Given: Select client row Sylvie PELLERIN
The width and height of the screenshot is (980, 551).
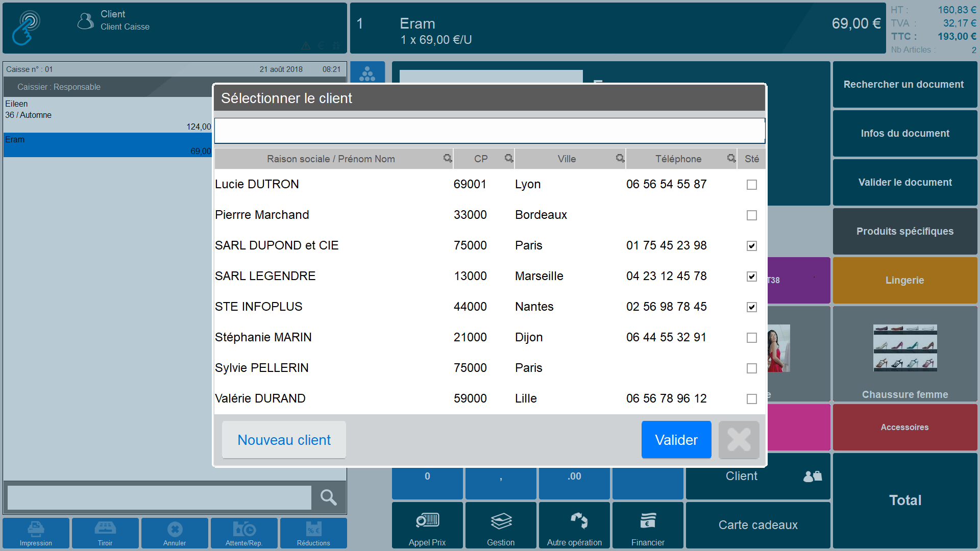Looking at the screenshot, I should 489,368.
